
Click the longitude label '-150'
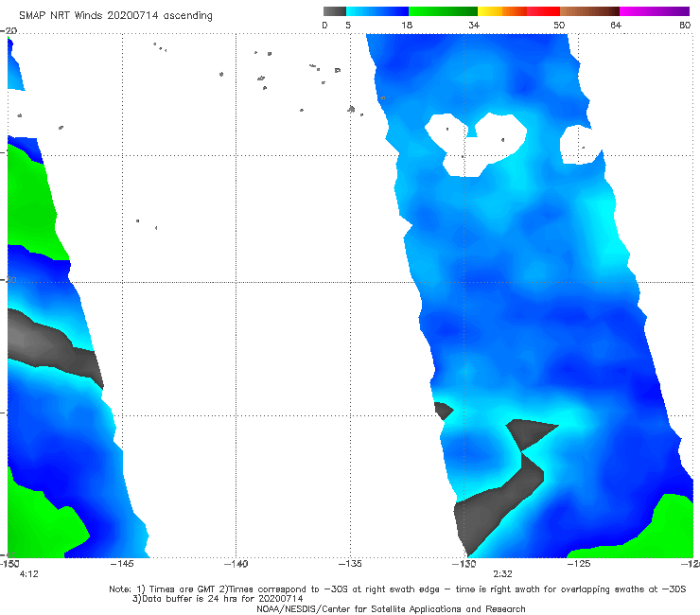pyautogui.click(x=9, y=564)
